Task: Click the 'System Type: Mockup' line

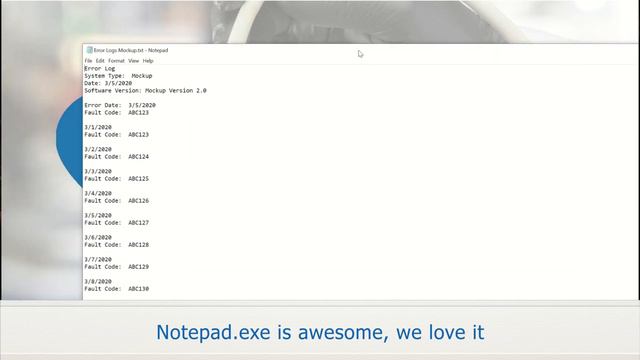Action: 118,76
